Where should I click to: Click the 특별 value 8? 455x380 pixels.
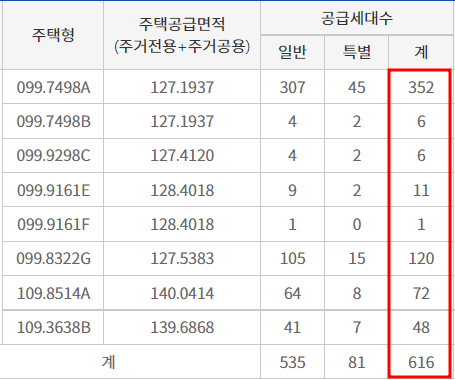click(357, 294)
